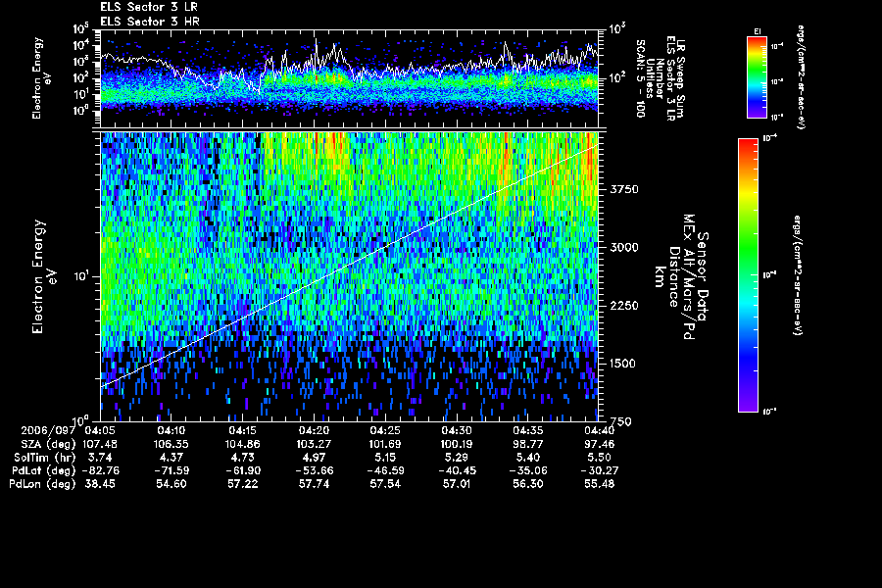Click the PdLat value -35.06

(x=527, y=470)
